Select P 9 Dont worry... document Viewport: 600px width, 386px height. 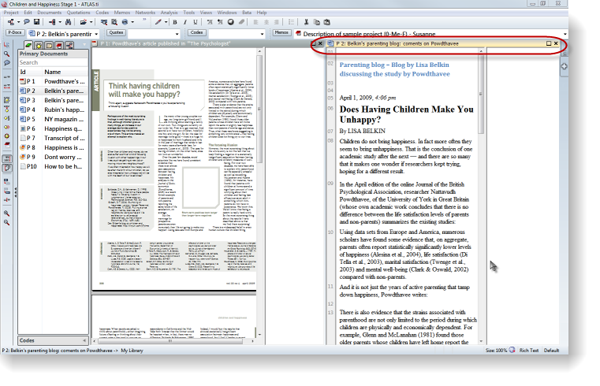[x=53, y=157]
